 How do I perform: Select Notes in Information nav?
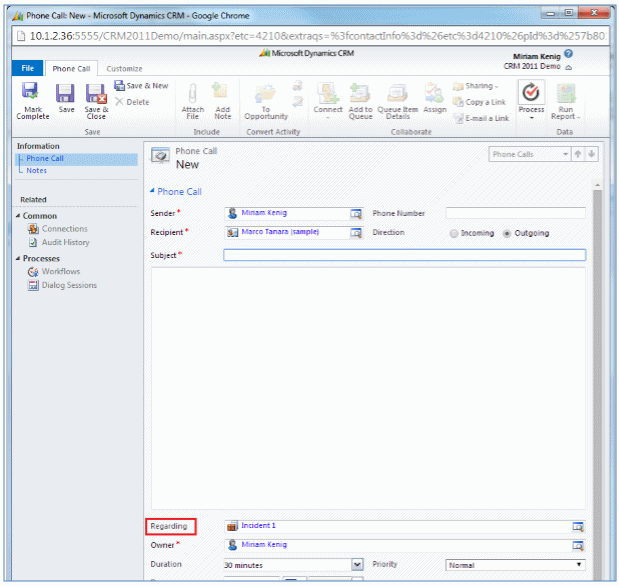(36, 171)
